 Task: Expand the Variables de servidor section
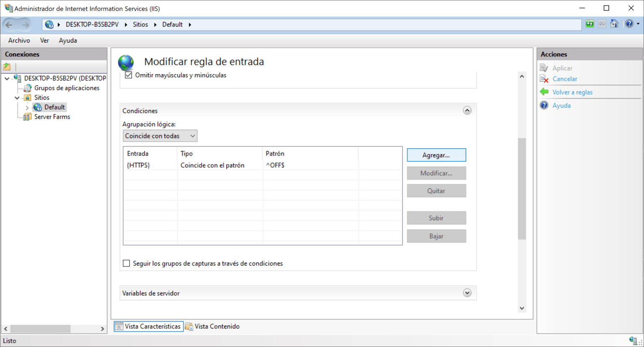[x=467, y=293]
